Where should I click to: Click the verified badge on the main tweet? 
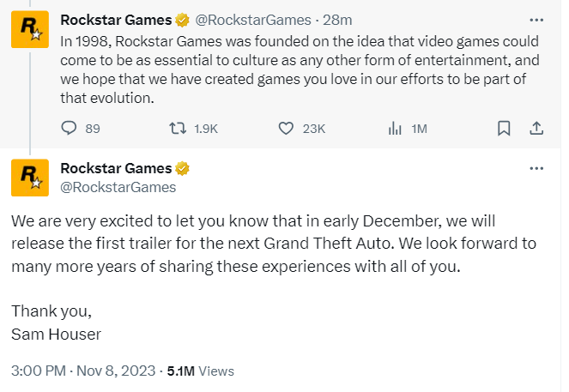tap(182, 168)
